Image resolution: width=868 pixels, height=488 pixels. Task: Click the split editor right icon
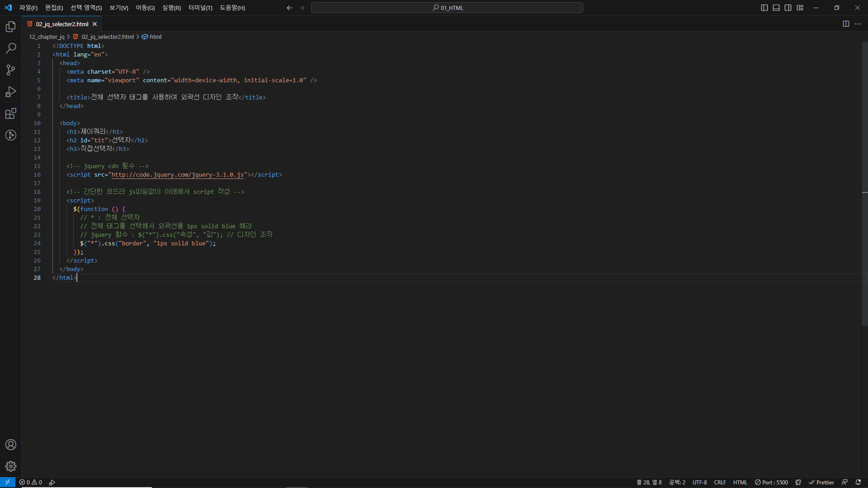click(846, 24)
